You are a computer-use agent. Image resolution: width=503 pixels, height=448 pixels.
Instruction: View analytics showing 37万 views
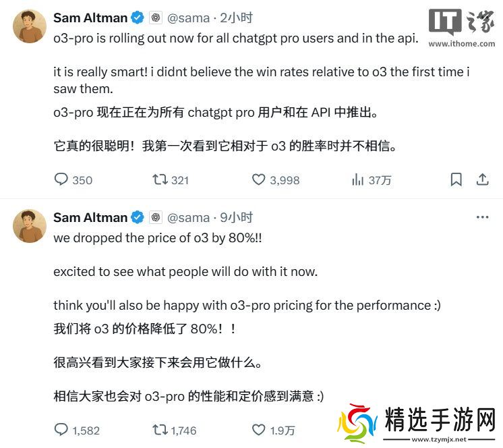[x=358, y=179]
